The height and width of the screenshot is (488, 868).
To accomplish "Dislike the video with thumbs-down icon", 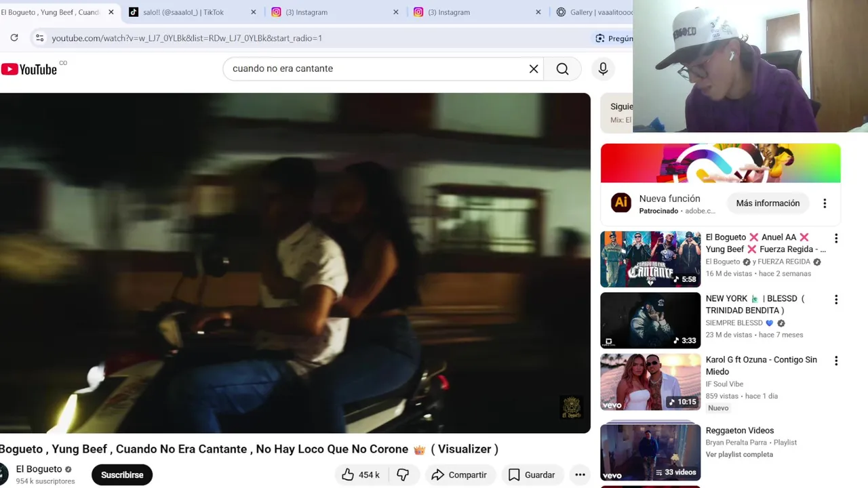I will tap(403, 475).
